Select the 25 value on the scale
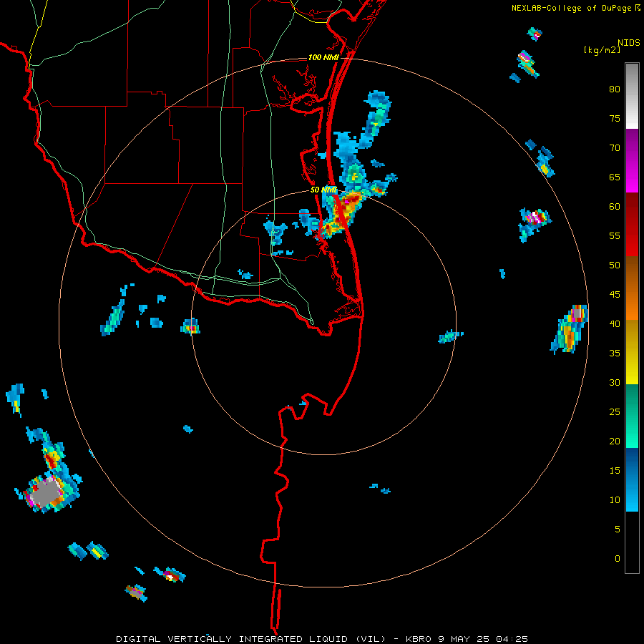644x644 pixels. 615,412
